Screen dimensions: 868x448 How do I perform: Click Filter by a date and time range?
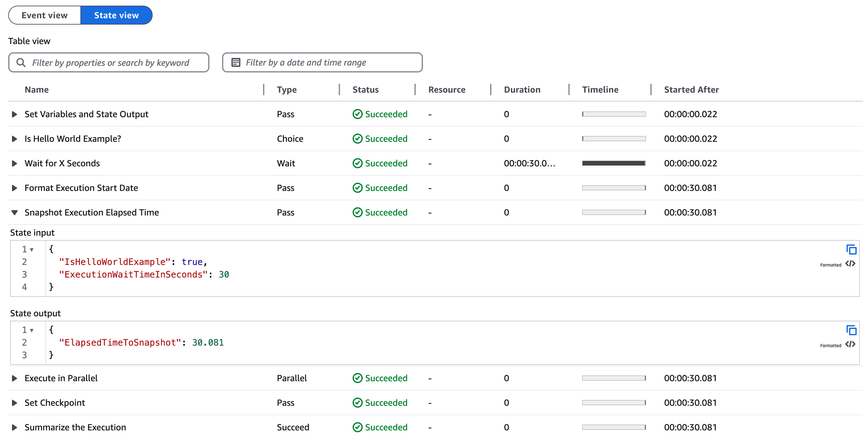click(322, 62)
